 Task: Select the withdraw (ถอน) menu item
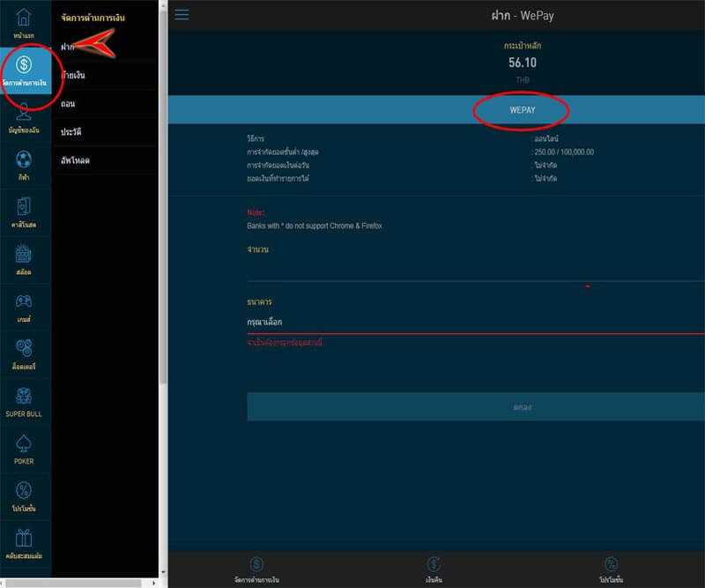(105, 103)
